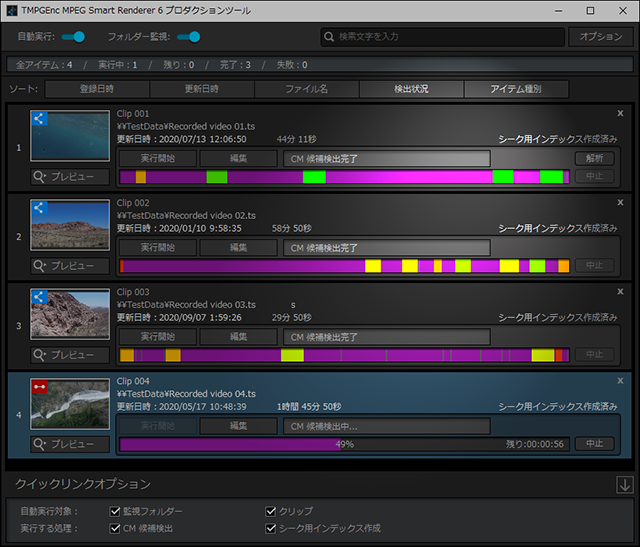Click 実行開始 for Clip 002
Image resolution: width=640 pixels, height=547 pixels.
click(x=158, y=247)
